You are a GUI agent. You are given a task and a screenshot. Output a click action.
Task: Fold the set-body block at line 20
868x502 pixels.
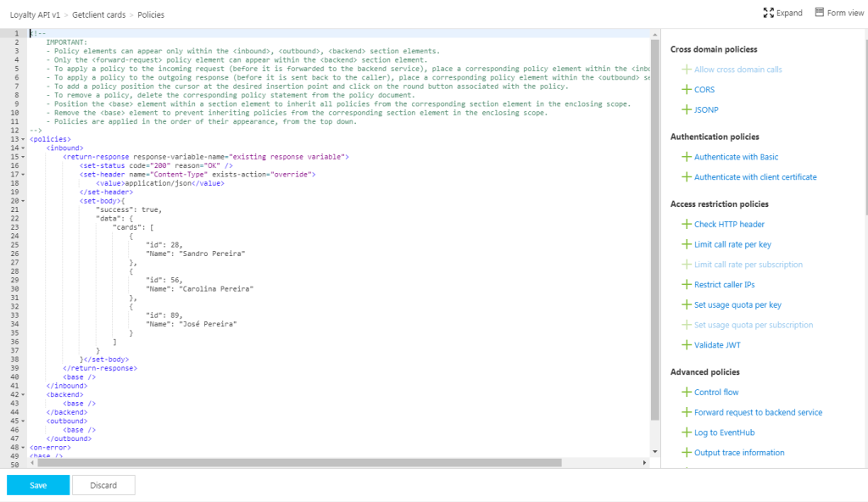click(x=22, y=201)
